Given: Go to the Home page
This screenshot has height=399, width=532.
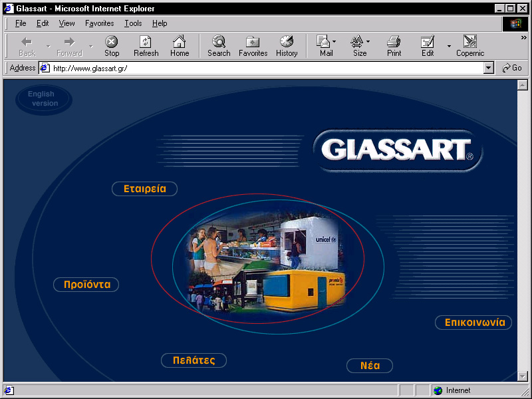Looking at the screenshot, I should pyautogui.click(x=180, y=46).
